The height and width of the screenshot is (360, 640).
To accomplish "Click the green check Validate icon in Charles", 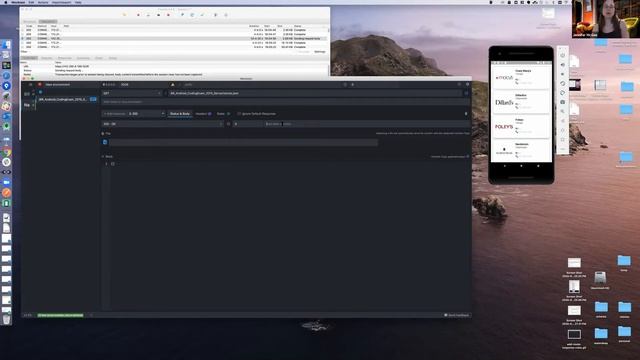I will coord(202,15).
